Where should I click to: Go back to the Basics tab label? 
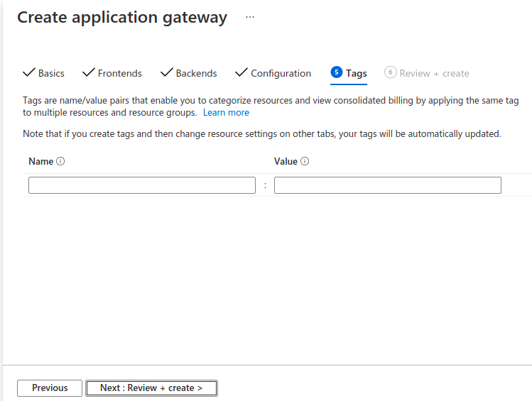[x=51, y=73]
